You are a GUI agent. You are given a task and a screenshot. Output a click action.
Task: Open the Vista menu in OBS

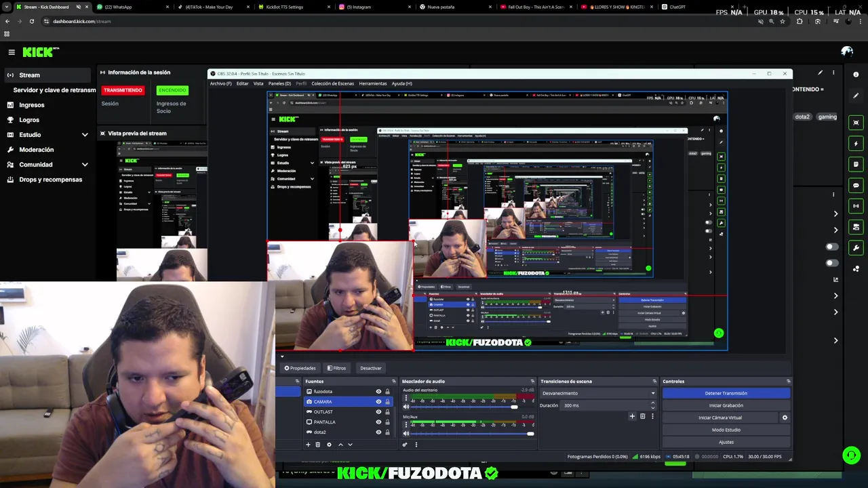258,83
